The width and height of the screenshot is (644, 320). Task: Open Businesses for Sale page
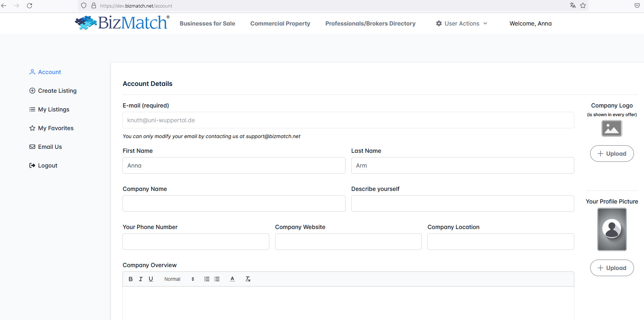[x=207, y=23]
